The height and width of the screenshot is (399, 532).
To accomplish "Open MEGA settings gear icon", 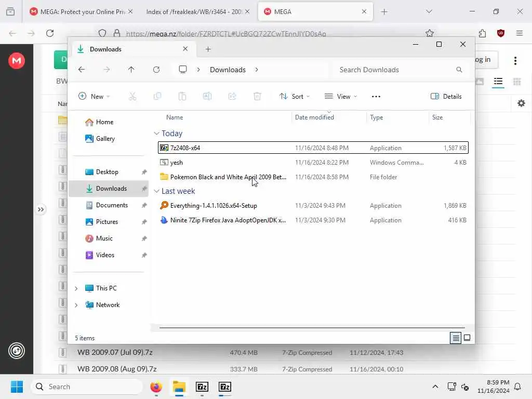I will tap(522, 103).
